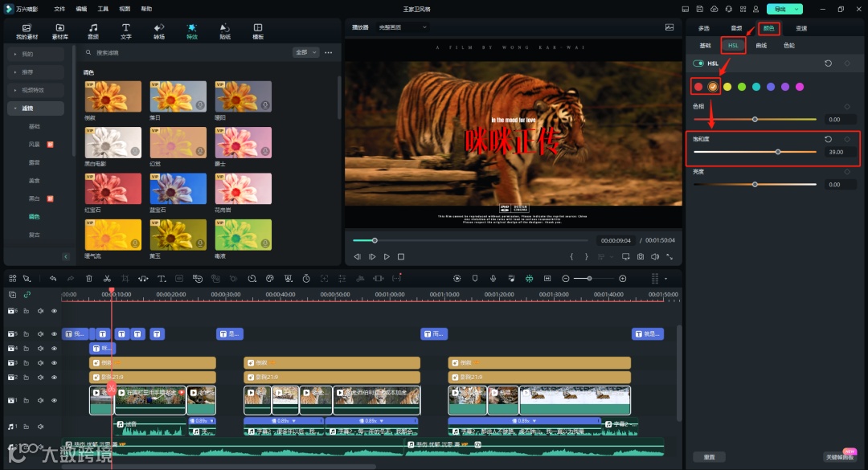Open the 音频 audio panel
868x470 pixels.
93,31
